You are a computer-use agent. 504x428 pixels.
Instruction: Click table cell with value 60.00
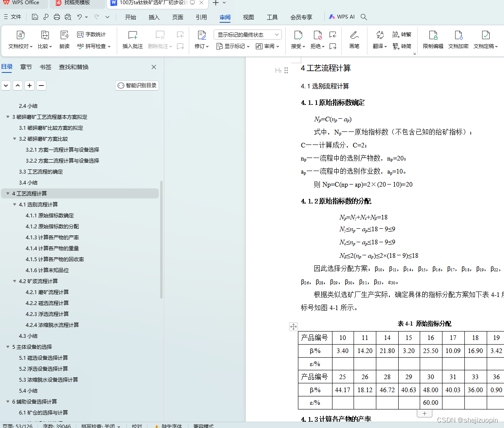point(431,403)
